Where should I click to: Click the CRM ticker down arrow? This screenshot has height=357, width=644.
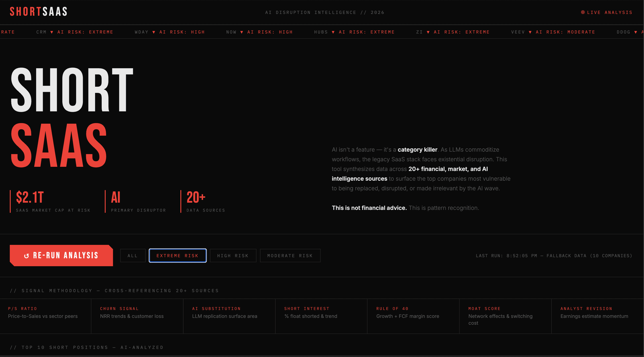[x=52, y=32]
